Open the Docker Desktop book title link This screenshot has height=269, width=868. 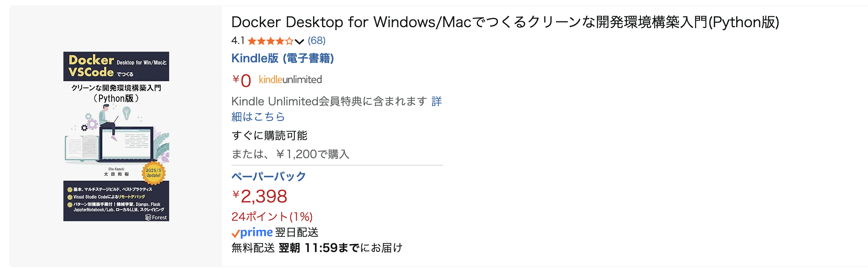(x=505, y=23)
